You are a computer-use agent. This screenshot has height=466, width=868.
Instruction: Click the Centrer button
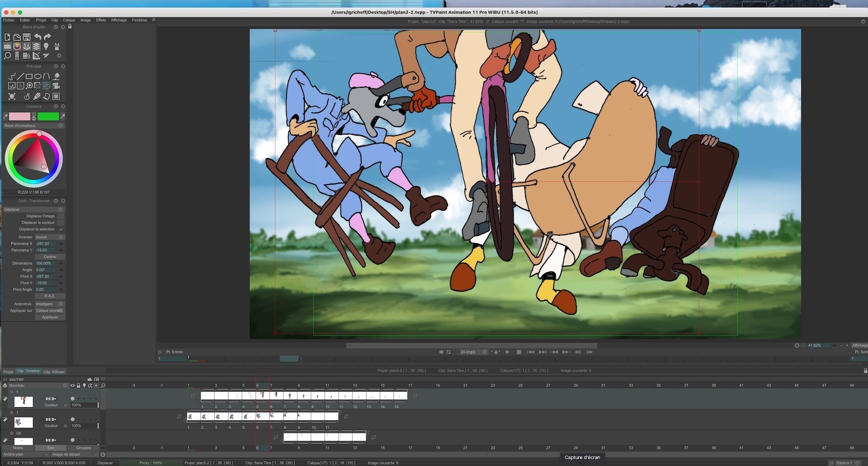tap(50, 257)
